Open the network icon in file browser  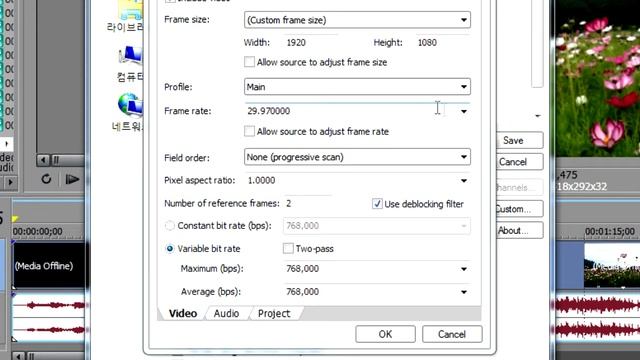[130, 105]
